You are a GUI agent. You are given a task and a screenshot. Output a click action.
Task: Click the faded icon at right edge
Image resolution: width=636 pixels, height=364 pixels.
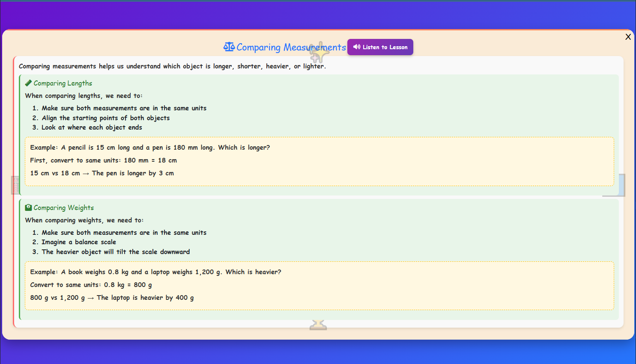point(617,185)
